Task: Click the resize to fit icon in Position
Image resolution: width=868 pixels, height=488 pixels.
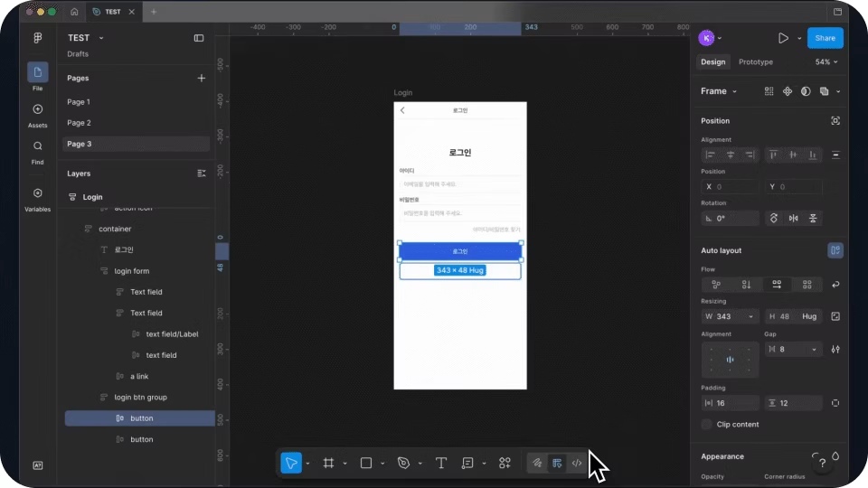Action: pyautogui.click(x=835, y=120)
